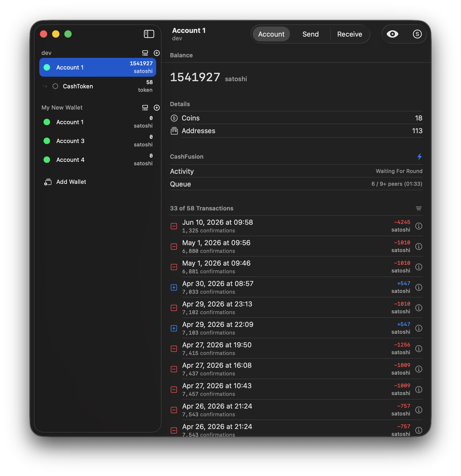Open currency unit S icon
Image resolution: width=461 pixels, height=476 pixels.
pyautogui.click(x=417, y=34)
